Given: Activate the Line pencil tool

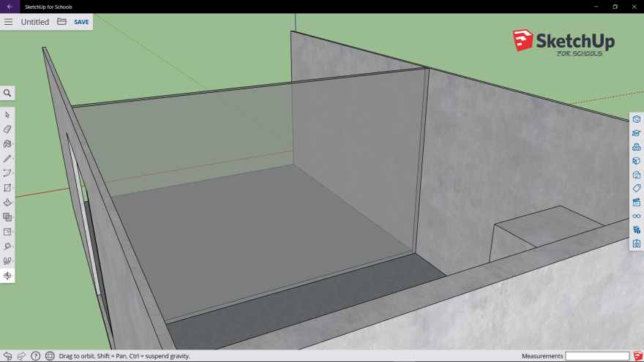Looking at the screenshot, I should (x=7, y=159).
